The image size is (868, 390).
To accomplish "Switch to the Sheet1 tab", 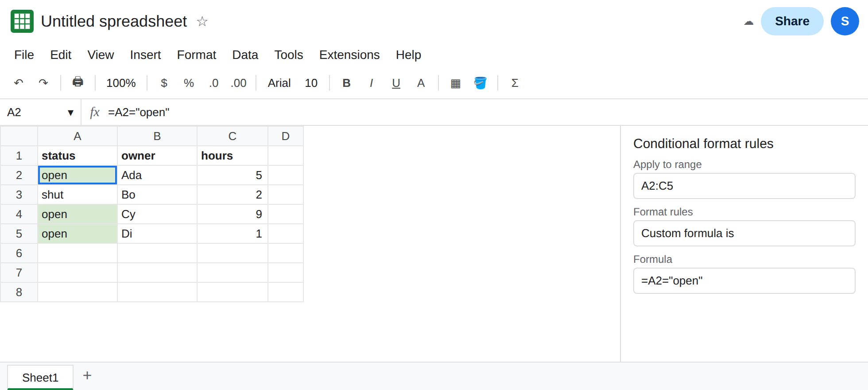I will (x=40, y=377).
